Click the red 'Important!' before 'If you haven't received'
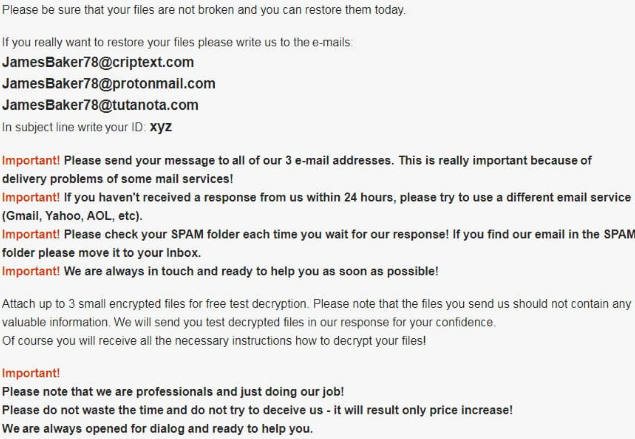This screenshot has width=635, height=439. (x=30, y=197)
